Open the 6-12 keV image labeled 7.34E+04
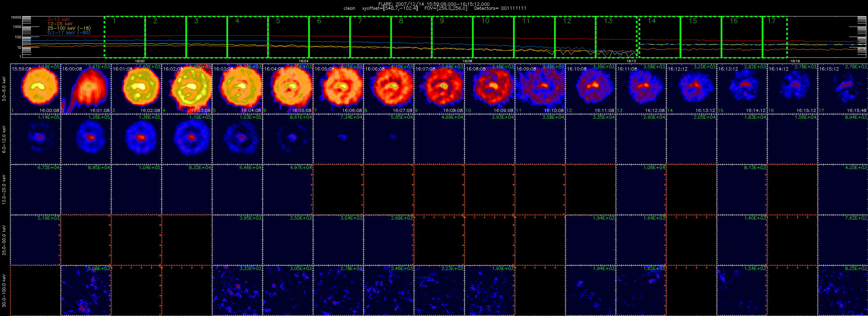Image resolution: width=868 pixels, height=316 pixels. (x=338, y=139)
